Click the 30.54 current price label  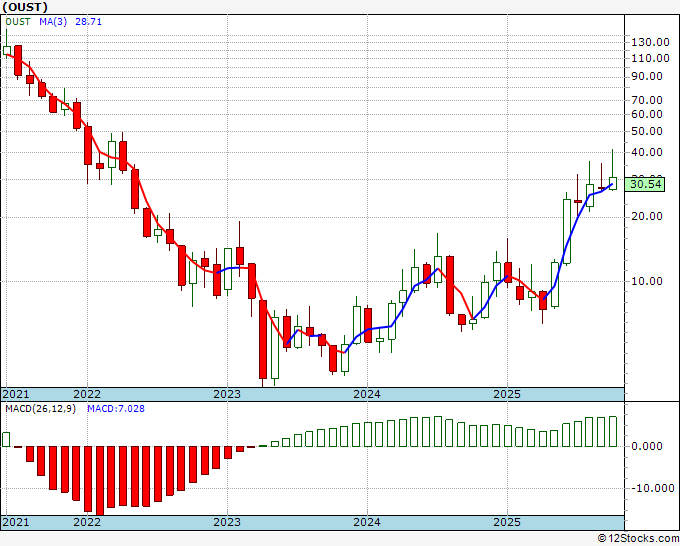pyautogui.click(x=646, y=184)
